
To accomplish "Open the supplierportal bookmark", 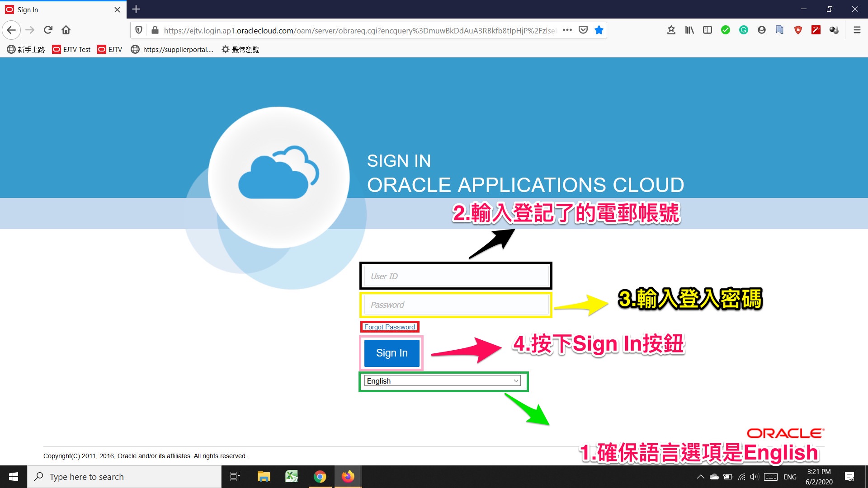I will coord(172,49).
